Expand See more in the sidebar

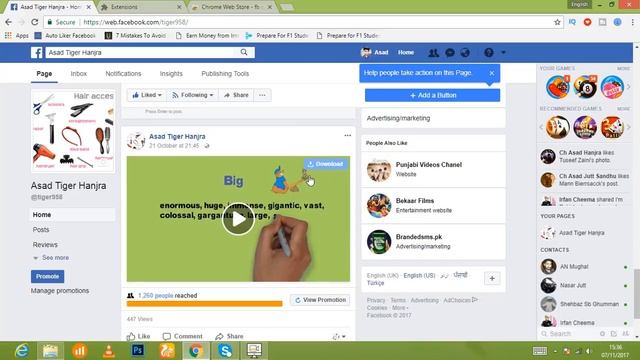(51, 258)
